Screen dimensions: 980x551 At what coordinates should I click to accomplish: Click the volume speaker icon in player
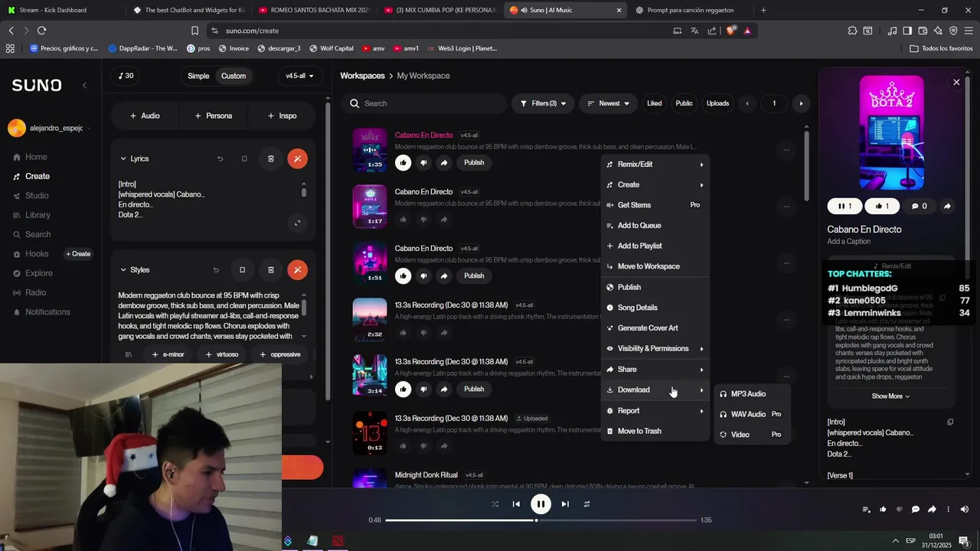coord(964,510)
